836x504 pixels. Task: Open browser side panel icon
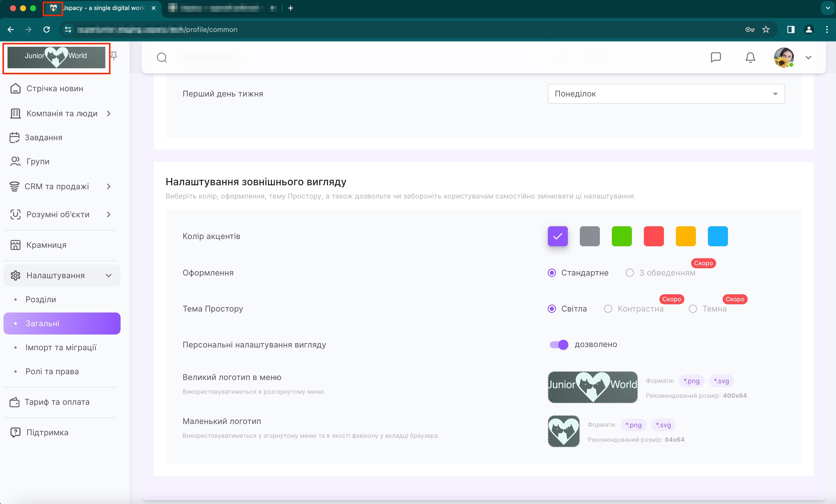[790, 29]
